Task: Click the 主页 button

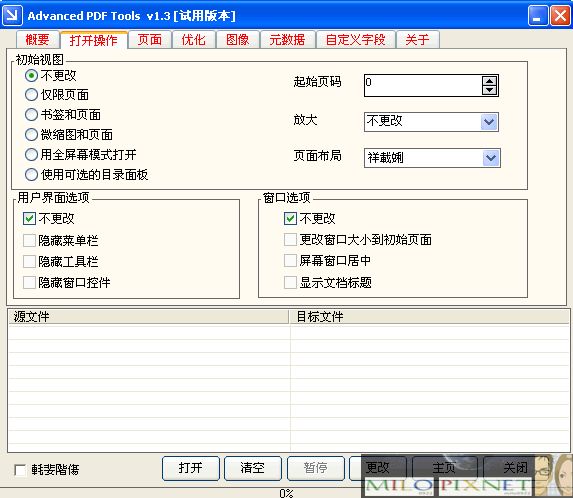Action: click(x=444, y=468)
